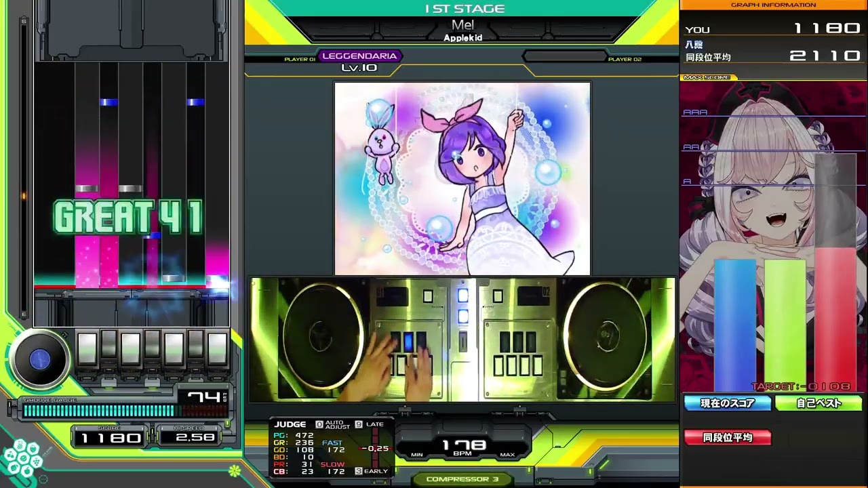Click the left turntable in the controller view
This screenshot has width=868, height=488.
(x=323, y=337)
